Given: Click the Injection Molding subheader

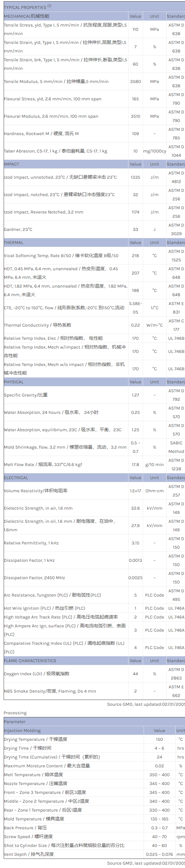Looking at the screenshot, I should tap(22, 730).
